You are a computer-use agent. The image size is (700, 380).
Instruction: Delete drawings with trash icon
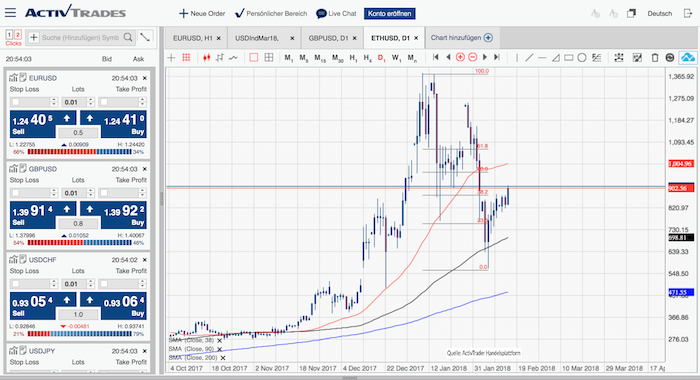(x=655, y=58)
